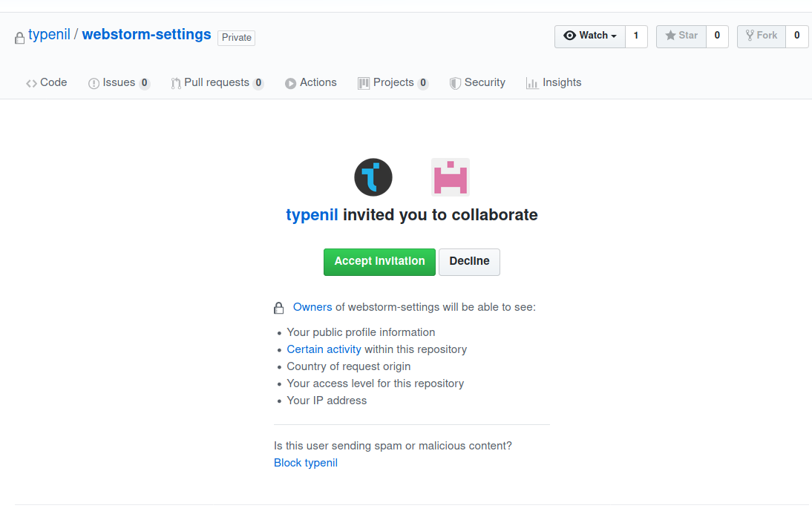The height and width of the screenshot is (514, 812).
Task: Open the Owners link
Action: 312,307
